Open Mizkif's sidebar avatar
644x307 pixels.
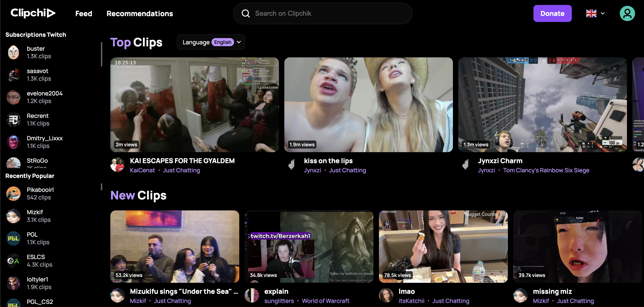pyautogui.click(x=13, y=216)
